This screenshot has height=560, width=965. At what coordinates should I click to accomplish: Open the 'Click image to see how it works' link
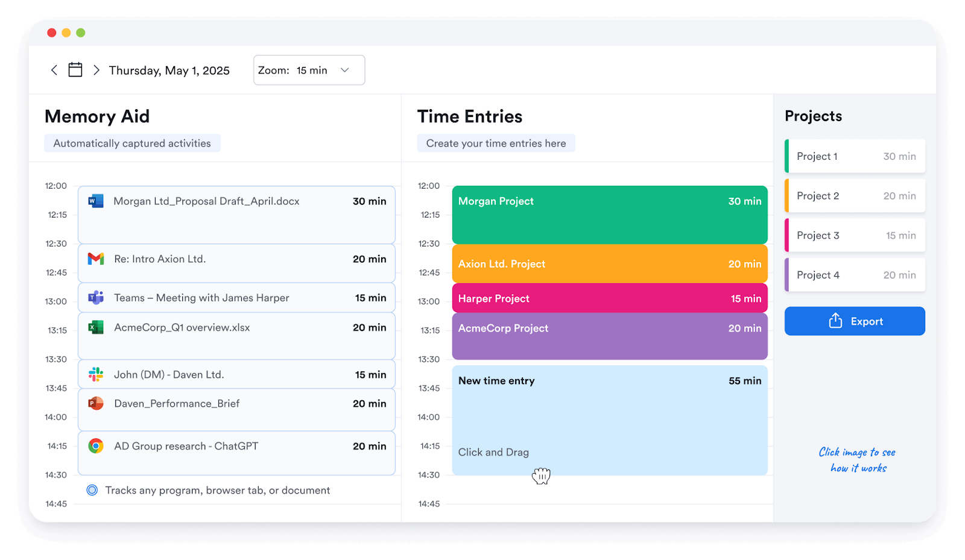(856, 460)
